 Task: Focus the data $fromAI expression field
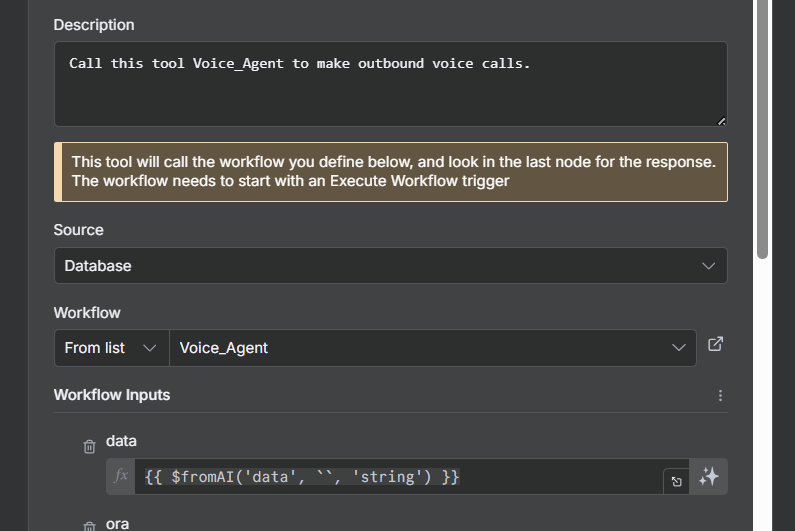(400, 477)
